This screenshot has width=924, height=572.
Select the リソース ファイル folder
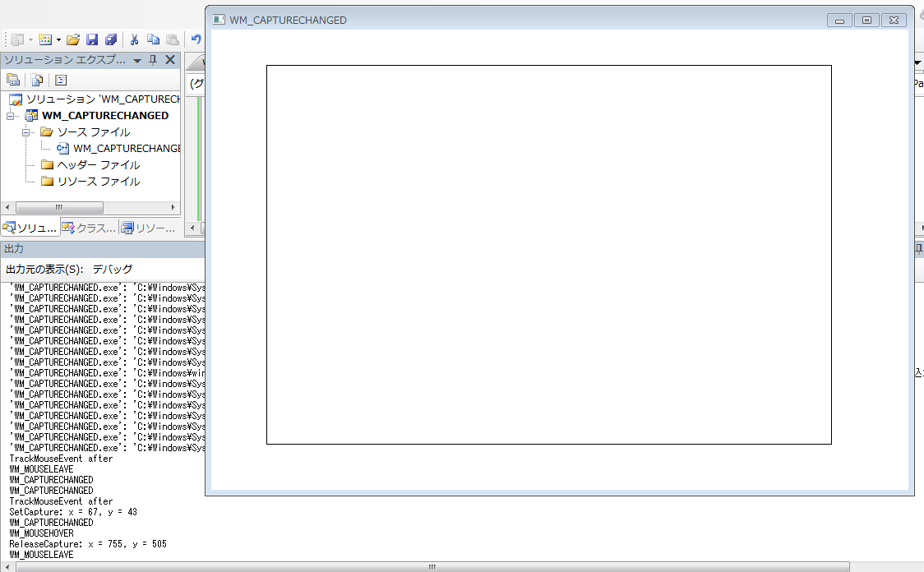coord(99,182)
